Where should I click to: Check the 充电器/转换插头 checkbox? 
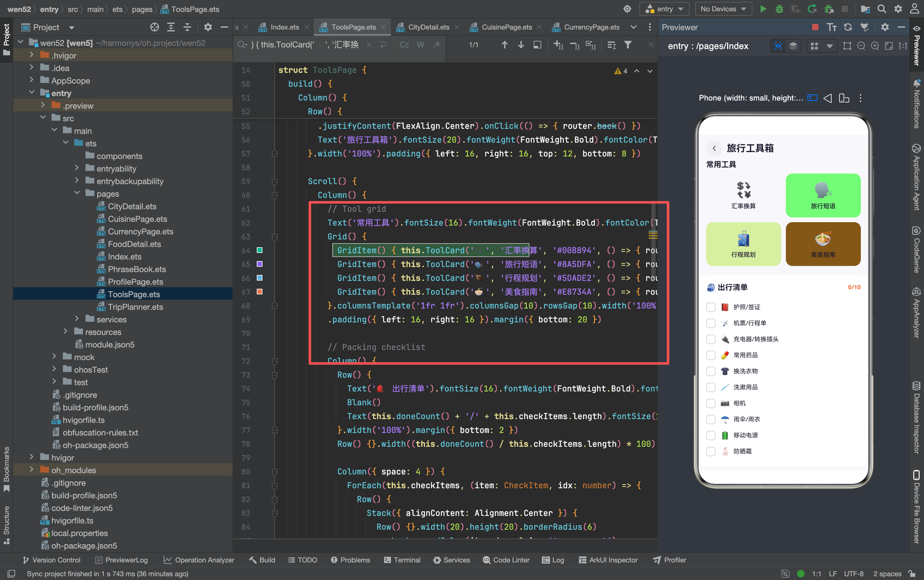coord(711,339)
